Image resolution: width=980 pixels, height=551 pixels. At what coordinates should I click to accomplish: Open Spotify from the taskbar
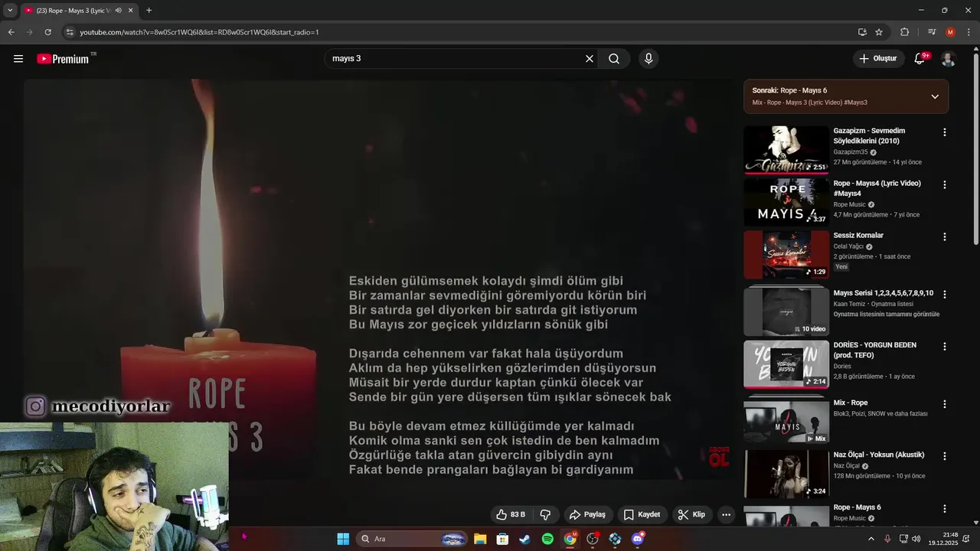[x=547, y=539]
